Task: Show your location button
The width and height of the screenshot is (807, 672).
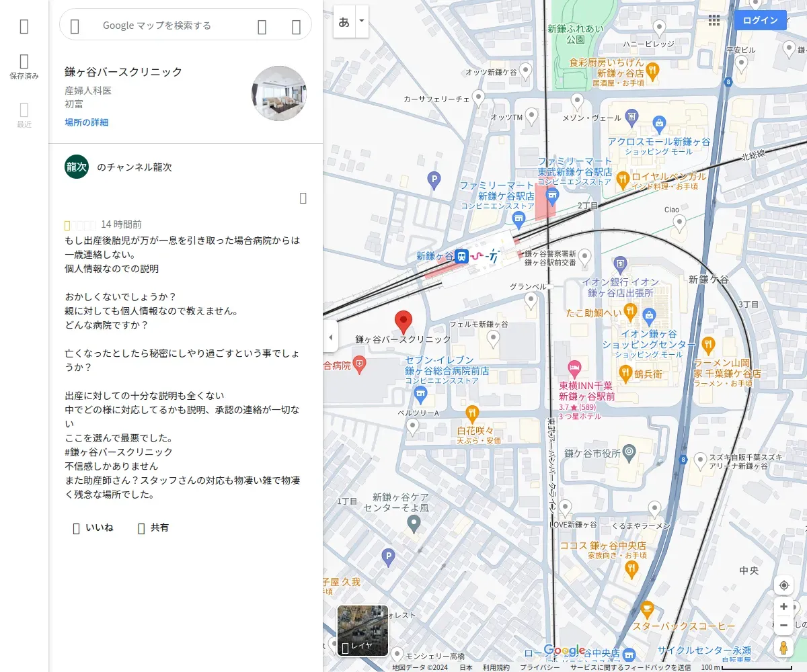Action: click(784, 585)
